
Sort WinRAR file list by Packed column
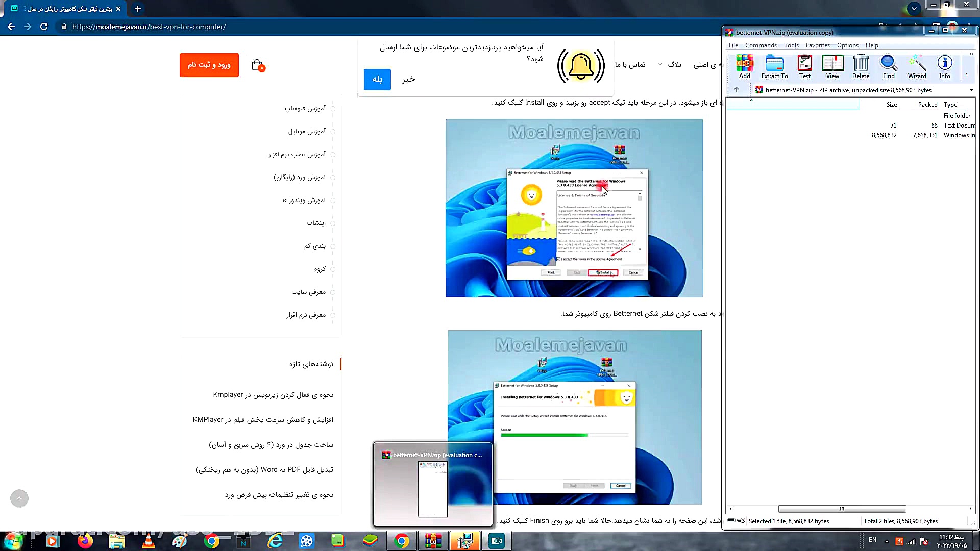pyautogui.click(x=919, y=105)
